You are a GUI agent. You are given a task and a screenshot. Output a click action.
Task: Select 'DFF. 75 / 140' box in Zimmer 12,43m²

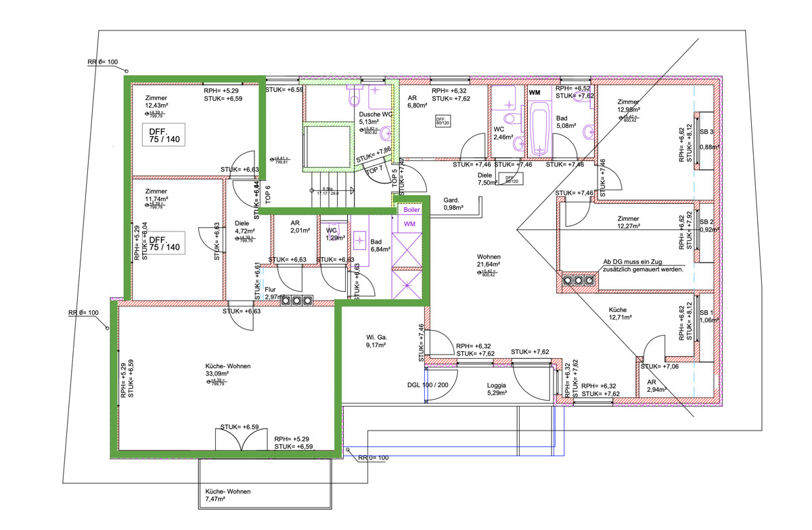click(x=164, y=135)
